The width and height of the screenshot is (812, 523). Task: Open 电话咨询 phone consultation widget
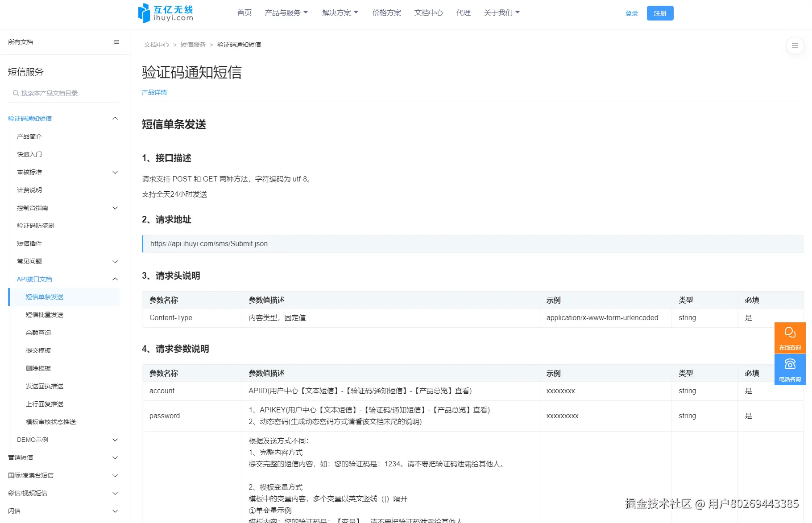point(790,369)
